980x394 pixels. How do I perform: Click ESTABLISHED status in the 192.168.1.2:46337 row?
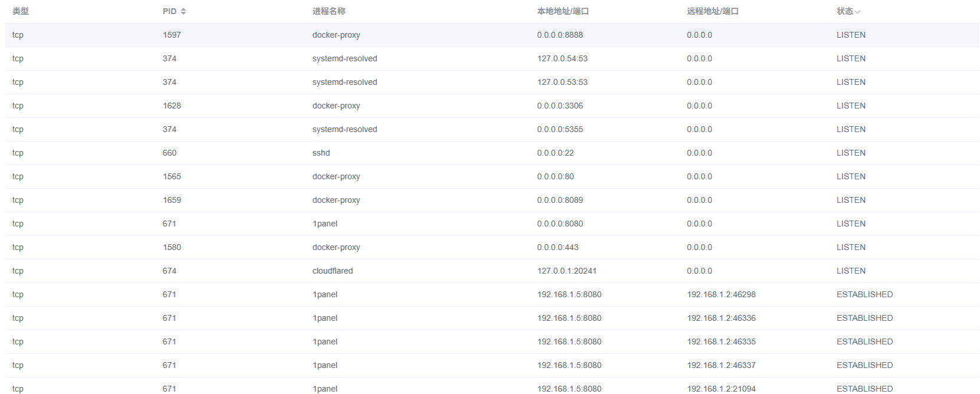point(864,365)
